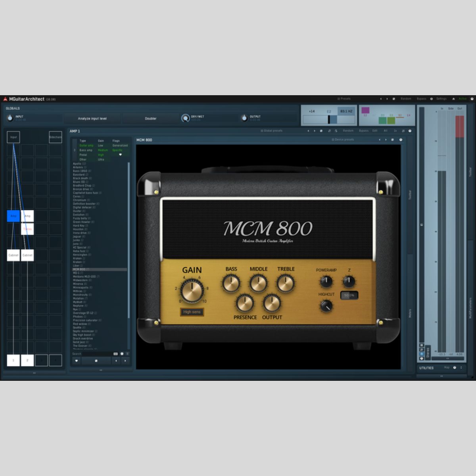
Task: Select the blue highlighted Amp node
Action: [x=13, y=216]
